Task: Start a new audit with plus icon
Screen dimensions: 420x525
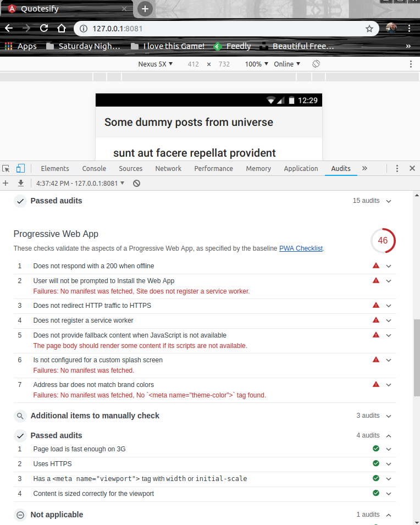Action: coord(6,183)
